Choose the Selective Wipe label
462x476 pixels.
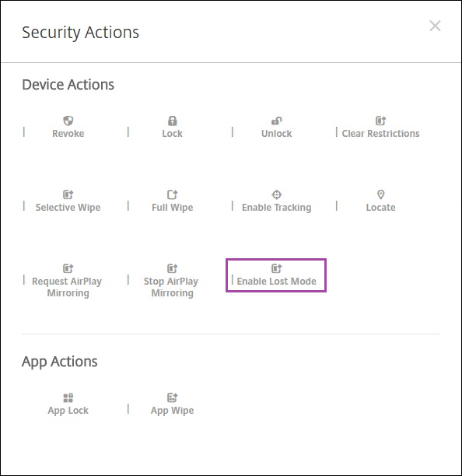pos(68,208)
